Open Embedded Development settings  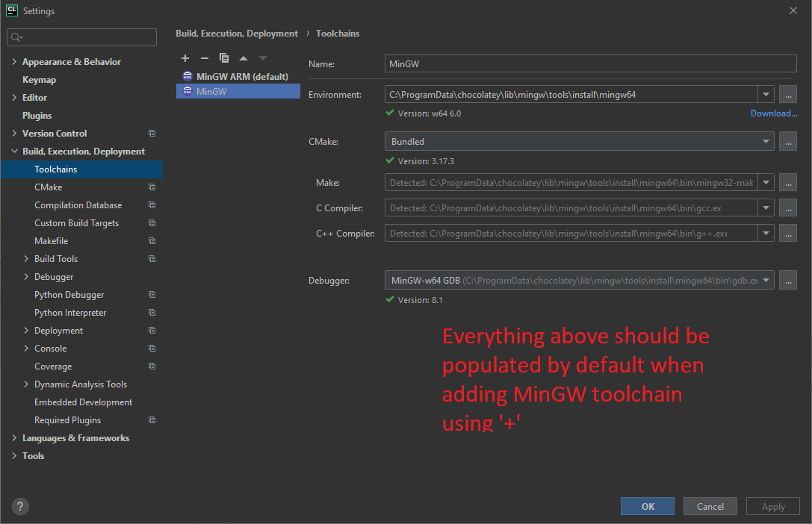pos(84,402)
